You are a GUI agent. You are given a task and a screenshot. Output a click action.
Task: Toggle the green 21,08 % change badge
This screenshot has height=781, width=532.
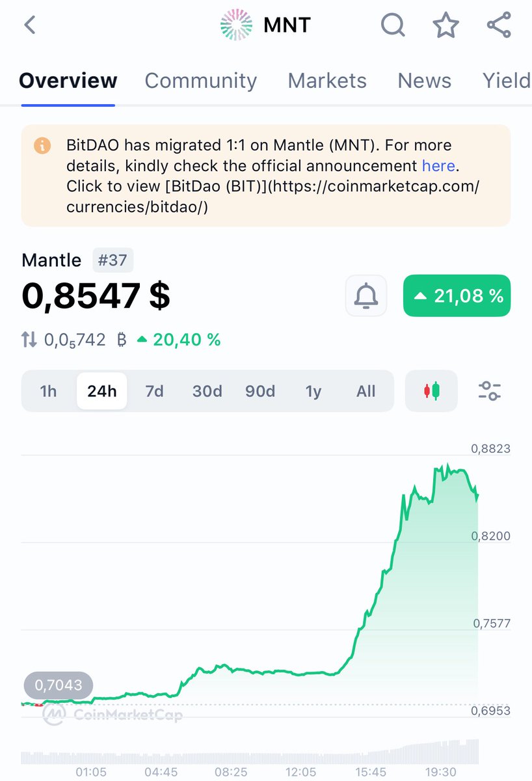457,296
